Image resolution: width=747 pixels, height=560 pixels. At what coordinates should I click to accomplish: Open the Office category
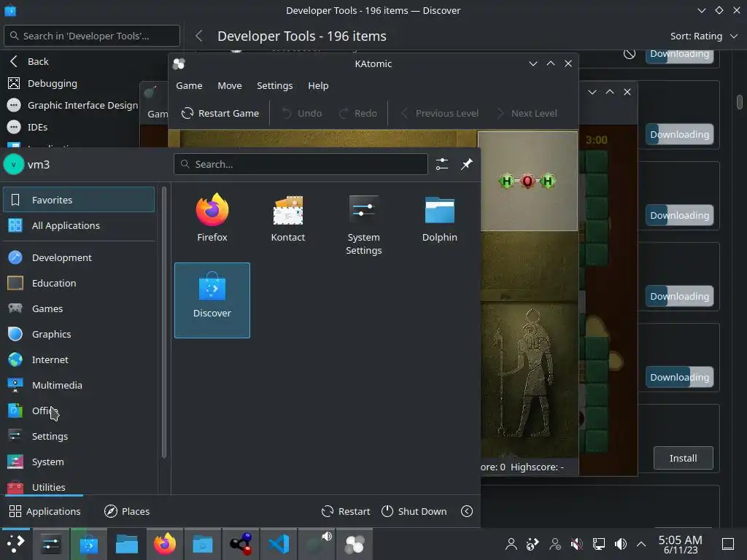(79, 411)
